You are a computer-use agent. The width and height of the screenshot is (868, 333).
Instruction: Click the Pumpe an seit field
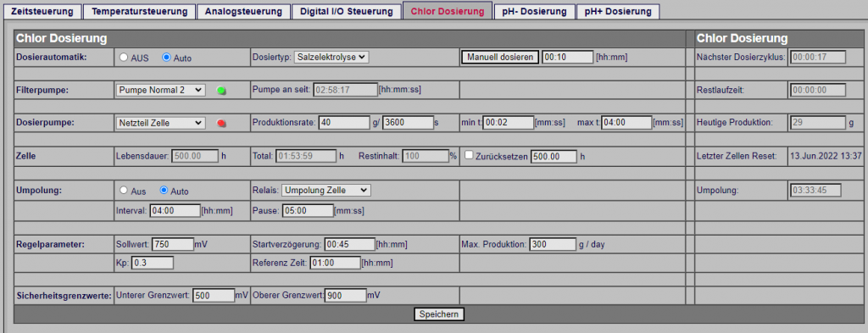click(345, 90)
